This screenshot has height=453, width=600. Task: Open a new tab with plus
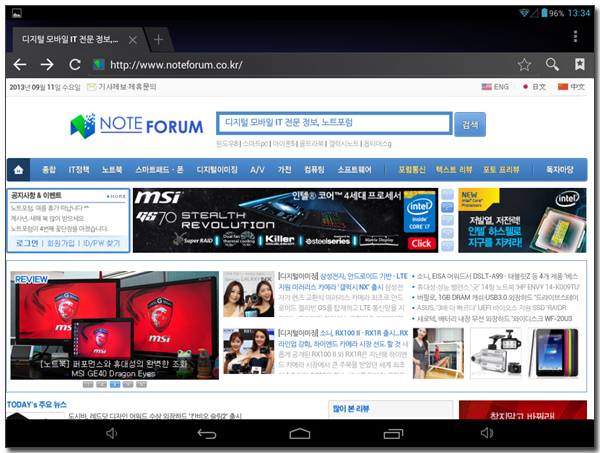tap(158, 39)
